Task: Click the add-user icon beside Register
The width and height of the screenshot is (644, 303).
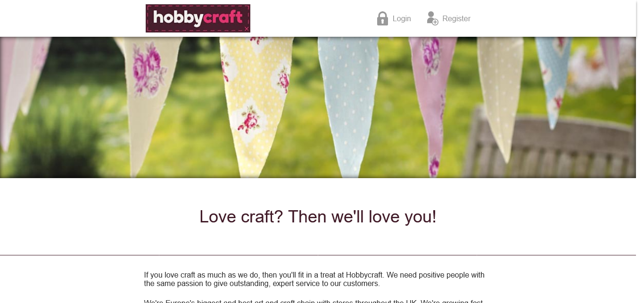Action: pyautogui.click(x=432, y=18)
